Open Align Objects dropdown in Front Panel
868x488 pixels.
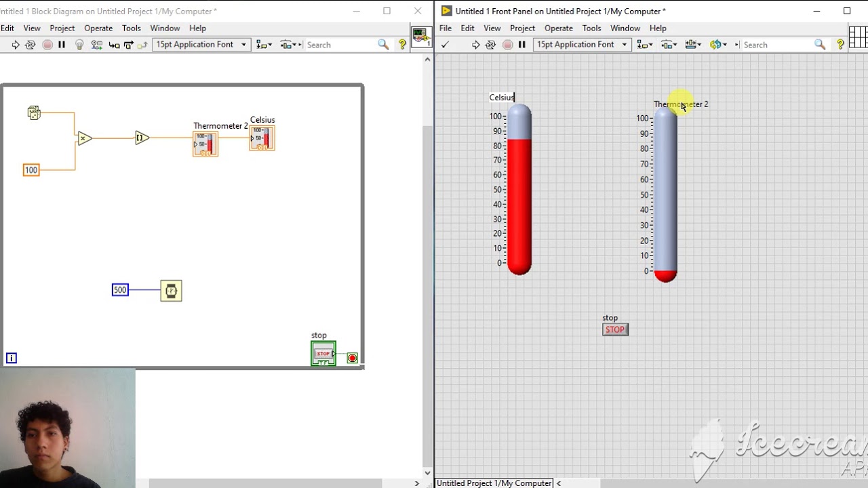(x=645, y=45)
